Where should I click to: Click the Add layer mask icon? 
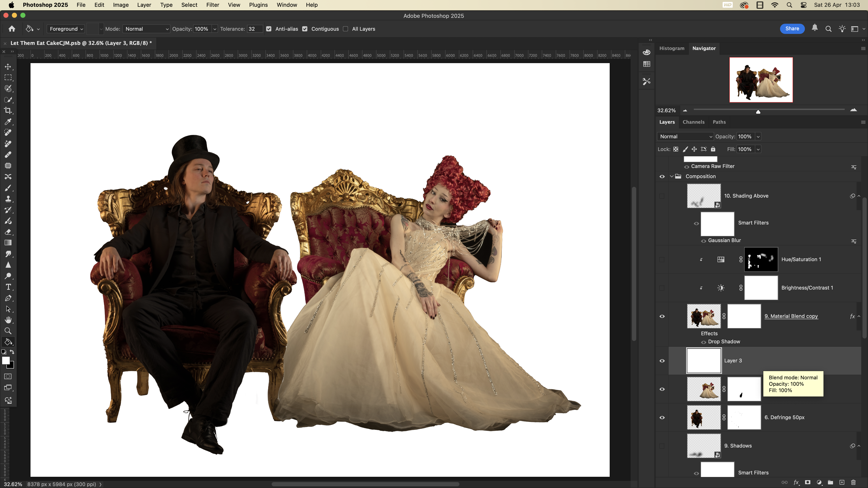(808, 482)
